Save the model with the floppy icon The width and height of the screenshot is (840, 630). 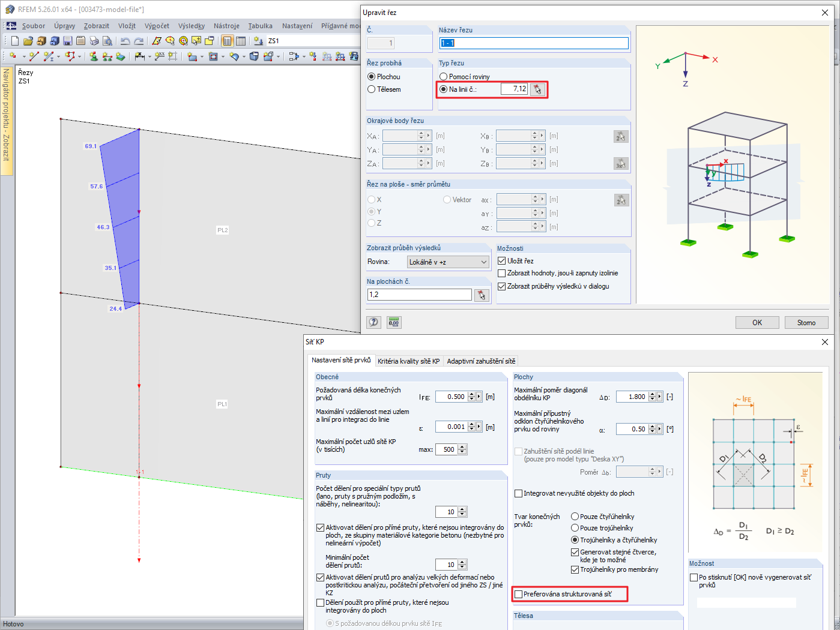tap(68, 41)
